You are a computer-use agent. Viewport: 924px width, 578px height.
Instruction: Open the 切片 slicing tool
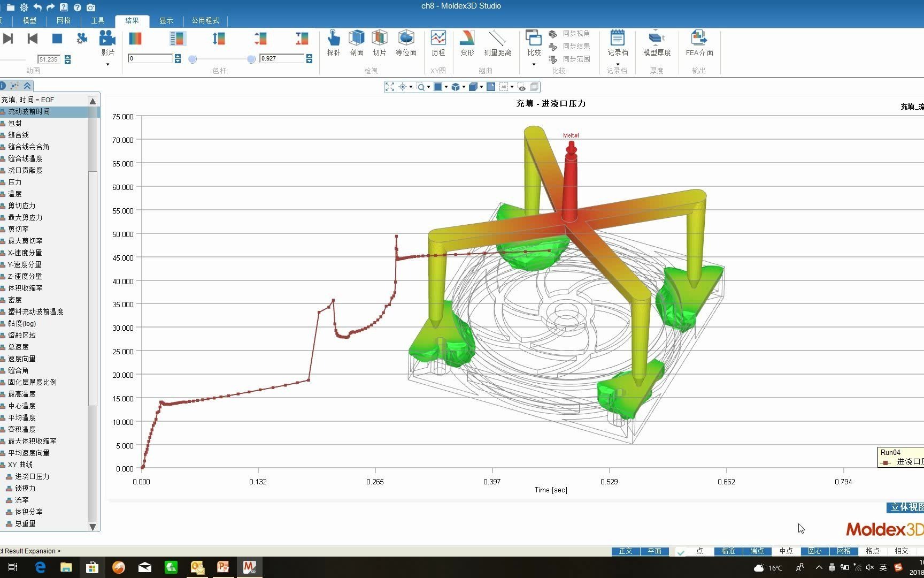click(x=380, y=43)
